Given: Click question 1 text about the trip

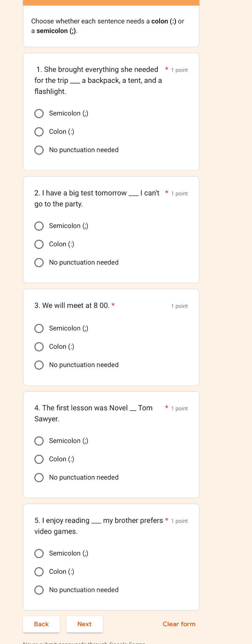Looking at the screenshot, I should (x=98, y=80).
